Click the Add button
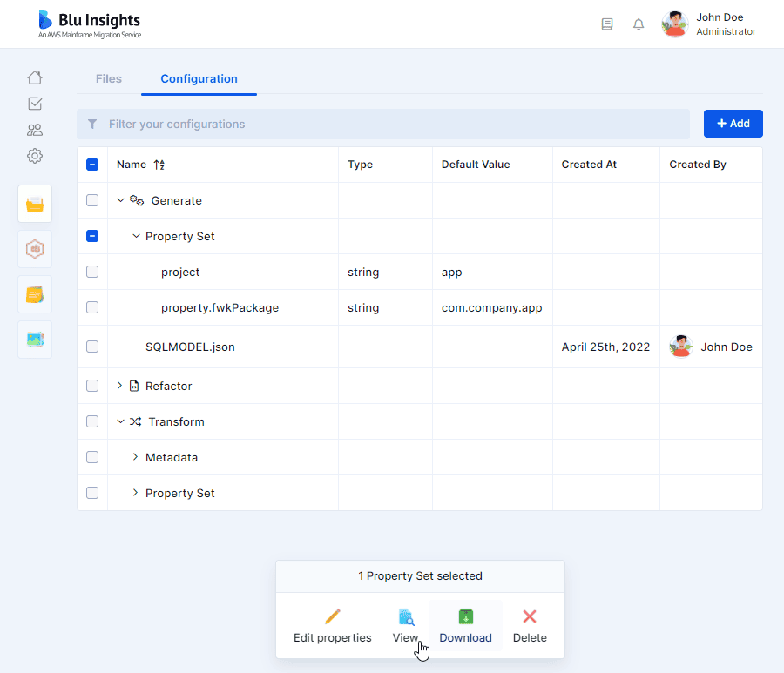Screen dimensions: 784x673 pyautogui.click(x=733, y=124)
